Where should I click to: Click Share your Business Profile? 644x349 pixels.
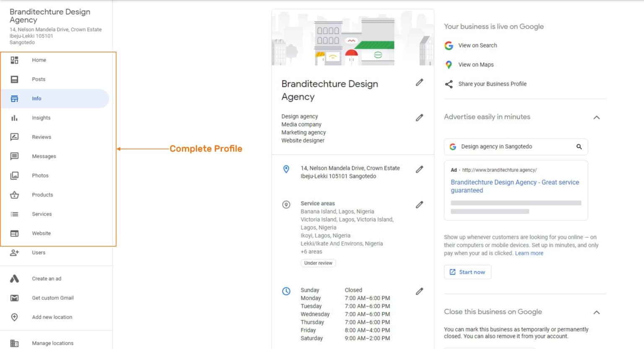click(x=492, y=84)
